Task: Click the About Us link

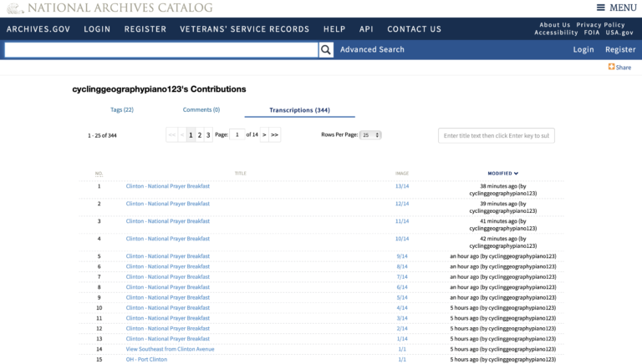Action: [x=555, y=25]
